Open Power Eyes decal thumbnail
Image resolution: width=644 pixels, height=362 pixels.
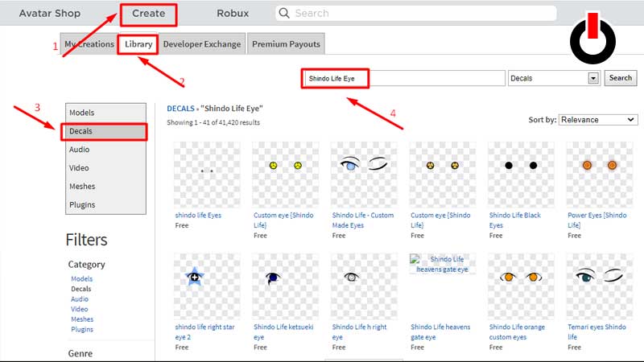click(599, 175)
